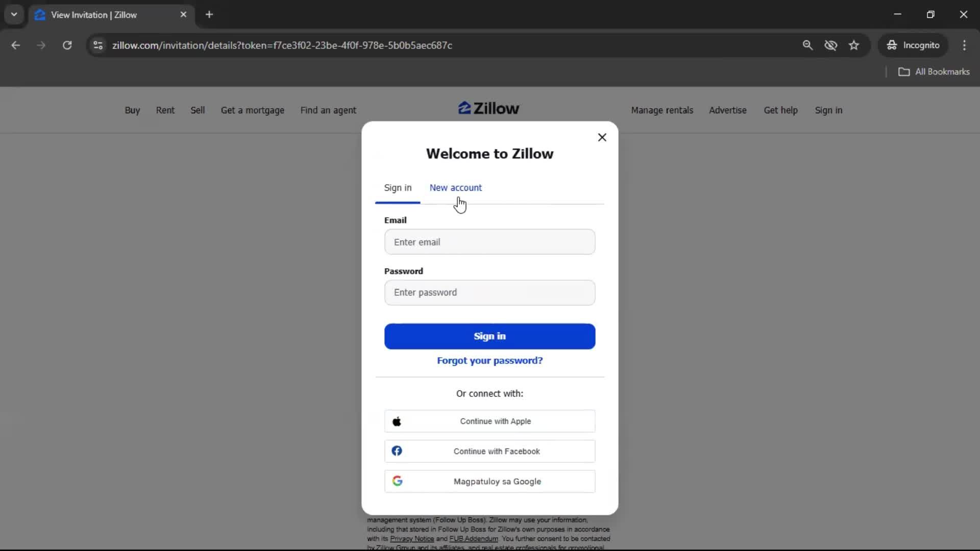
Task: Close the Welcome to Zillow dialog
Action: click(602, 137)
